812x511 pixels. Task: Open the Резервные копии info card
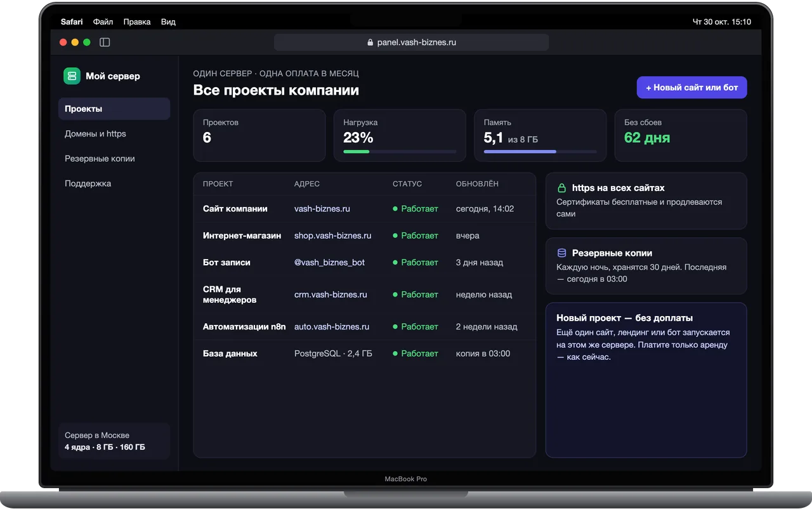click(x=646, y=266)
